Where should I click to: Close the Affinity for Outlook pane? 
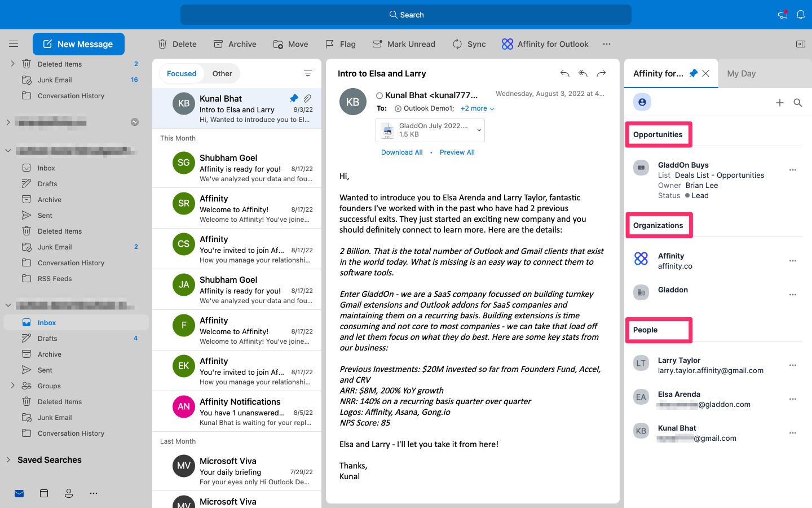(706, 73)
